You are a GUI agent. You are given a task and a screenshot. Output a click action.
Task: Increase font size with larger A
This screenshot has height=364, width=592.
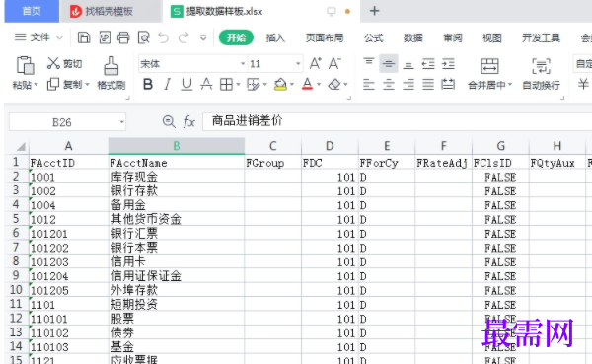pos(316,63)
